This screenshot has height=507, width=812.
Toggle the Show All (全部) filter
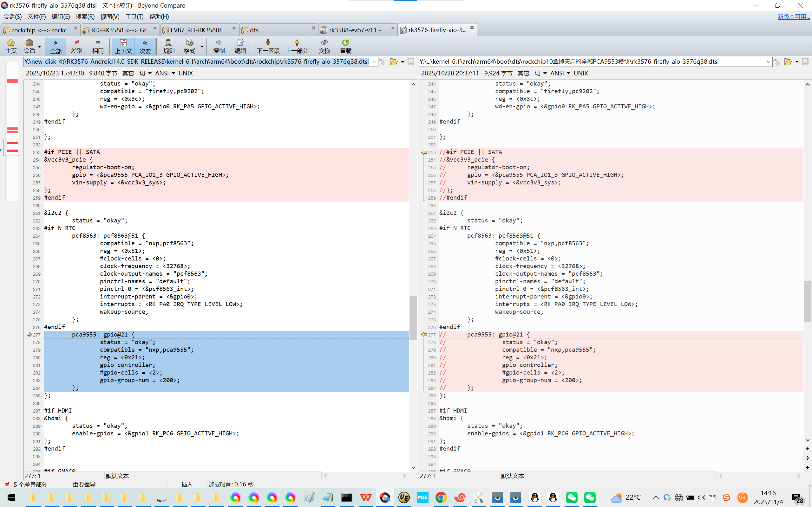pos(56,46)
